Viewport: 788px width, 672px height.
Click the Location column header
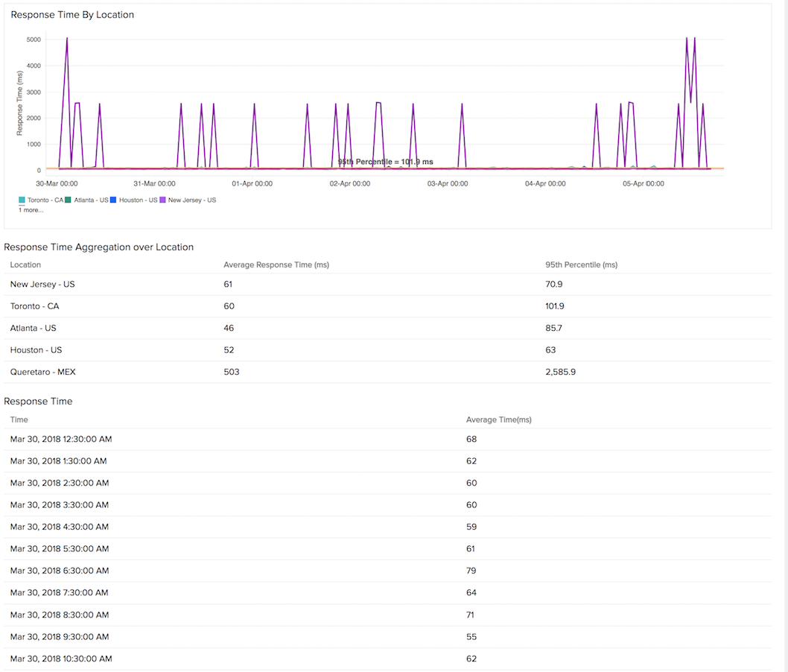click(x=25, y=264)
